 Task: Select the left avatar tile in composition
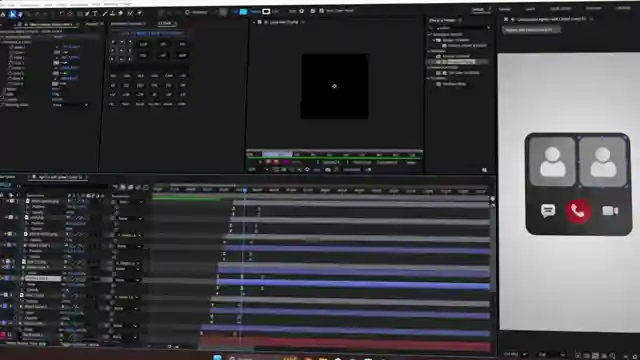(552, 162)
